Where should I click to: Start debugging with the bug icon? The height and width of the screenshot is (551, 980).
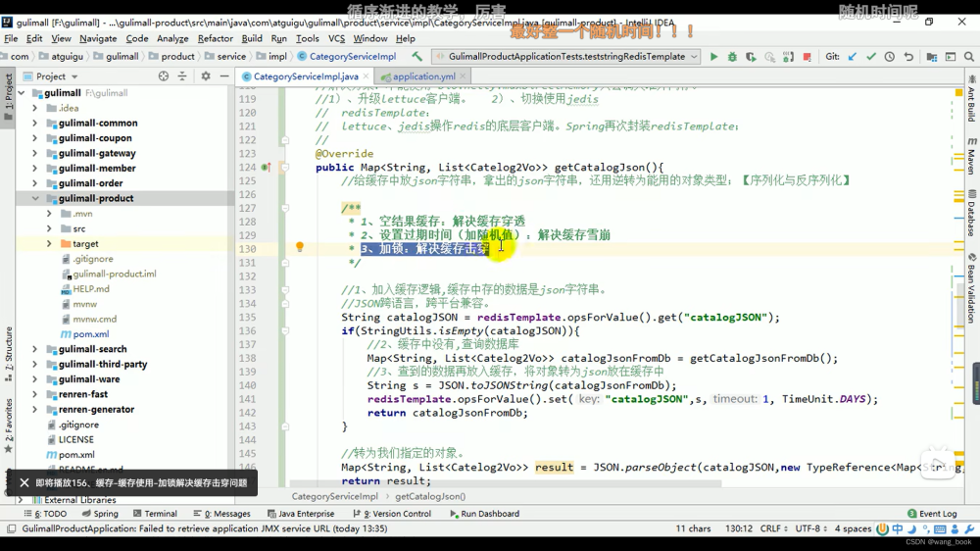[732, 57]
